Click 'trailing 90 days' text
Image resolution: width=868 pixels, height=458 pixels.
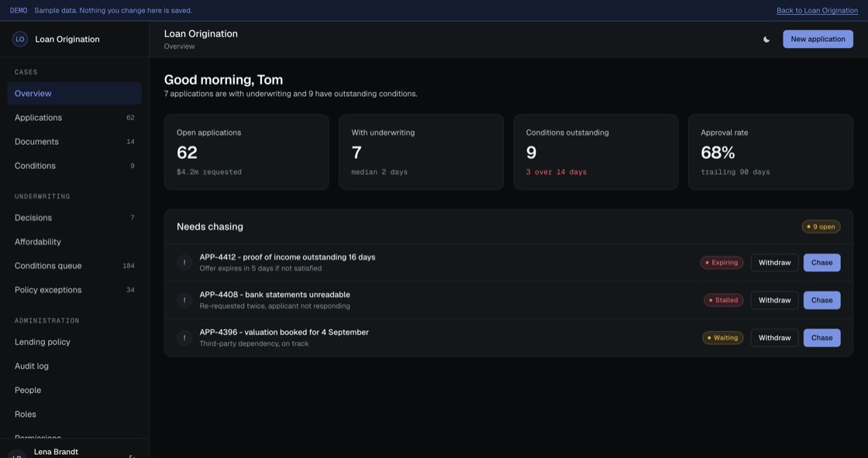(x=735, y=172)
